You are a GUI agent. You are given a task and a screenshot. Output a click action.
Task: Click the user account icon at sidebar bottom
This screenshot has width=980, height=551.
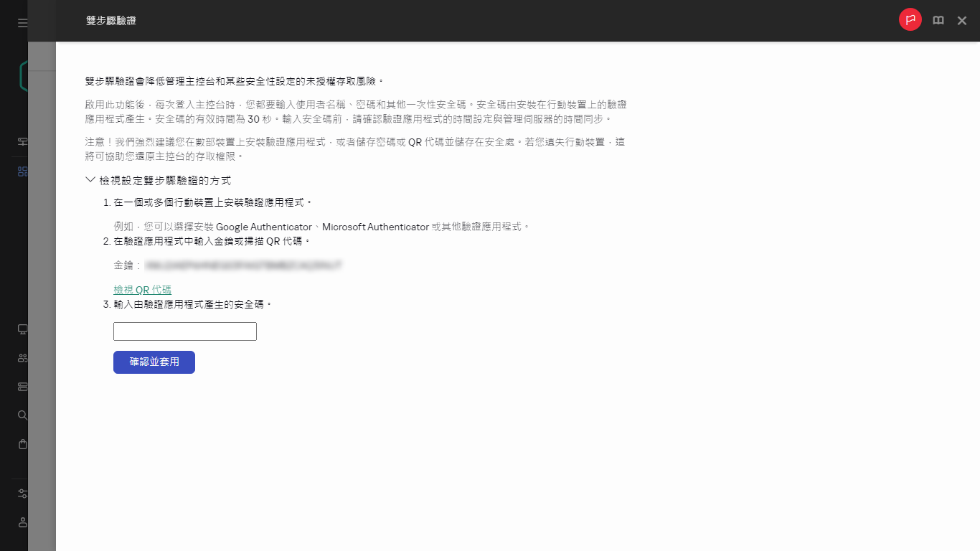[x=22, y=522]
